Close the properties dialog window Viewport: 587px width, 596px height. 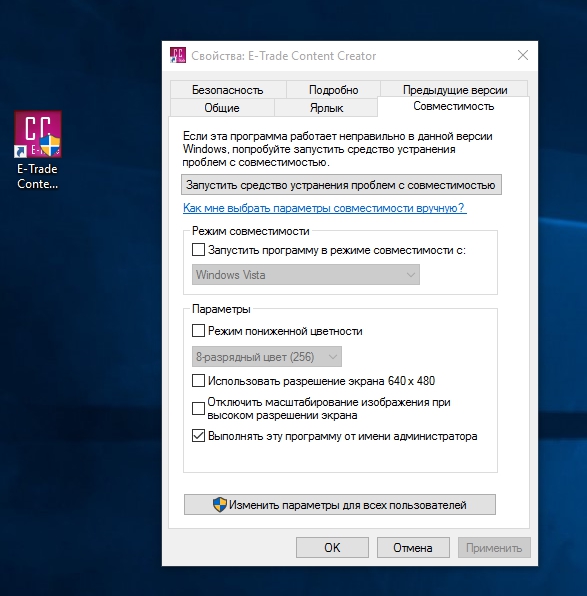pyautogui.click(x=523, y=55)
